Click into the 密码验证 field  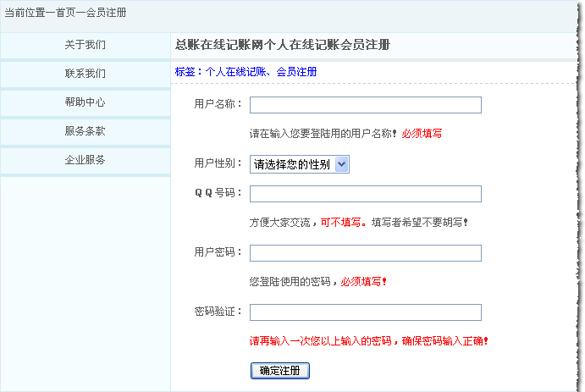click(x=366, y=312)
